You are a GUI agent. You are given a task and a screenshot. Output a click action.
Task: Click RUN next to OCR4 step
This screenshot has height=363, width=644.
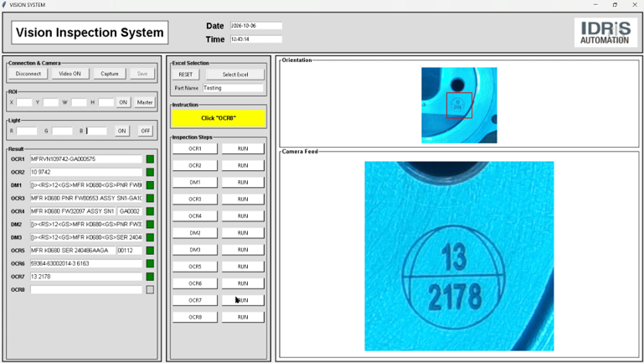[243, 216]
